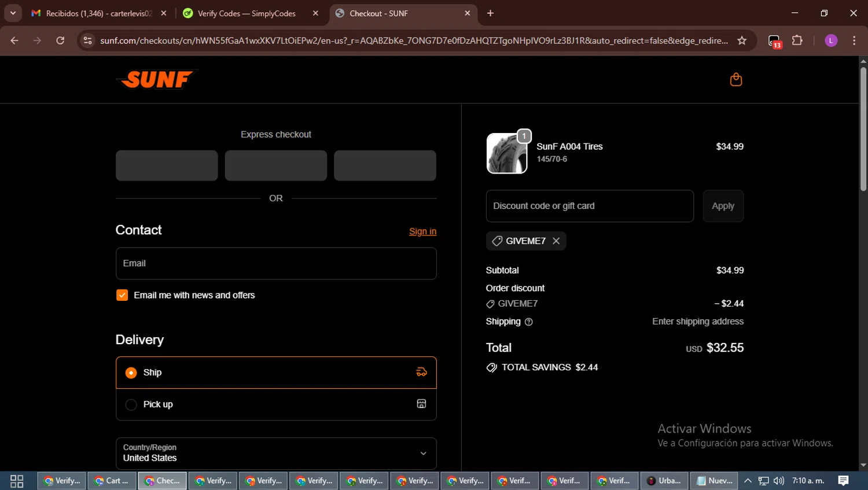This screenshot has width=868, height=490.
Task: Switch to the Recibidos Gmail tab
Action: 99,13
